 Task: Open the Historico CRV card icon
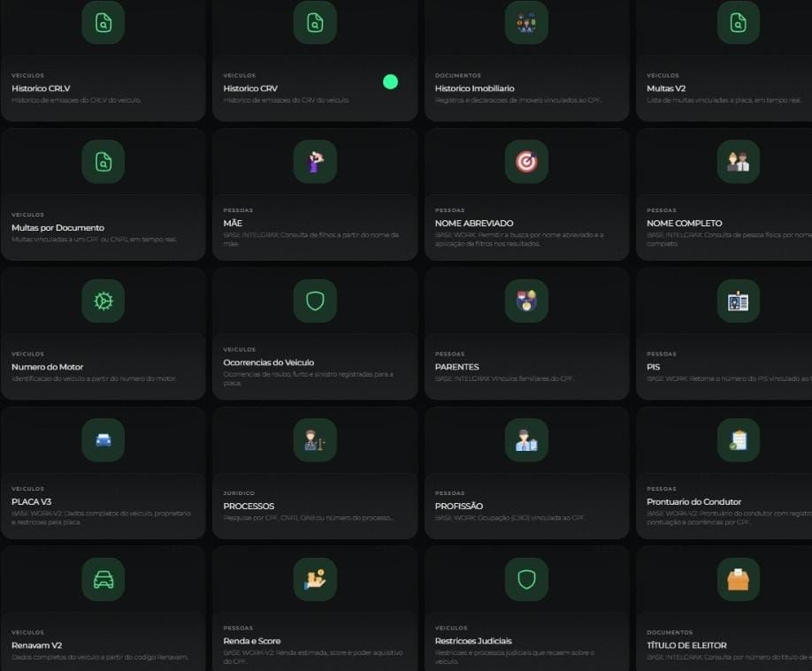coord(315,23)
